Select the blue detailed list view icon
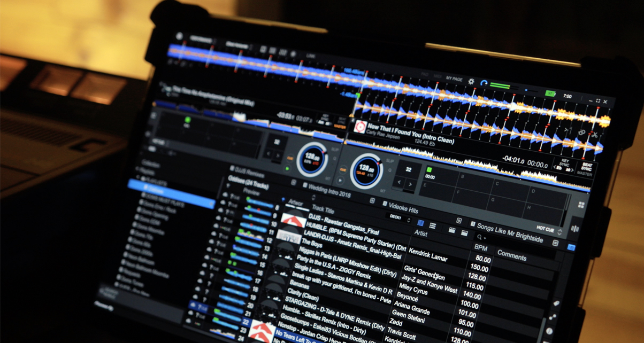 coord(420,223)
